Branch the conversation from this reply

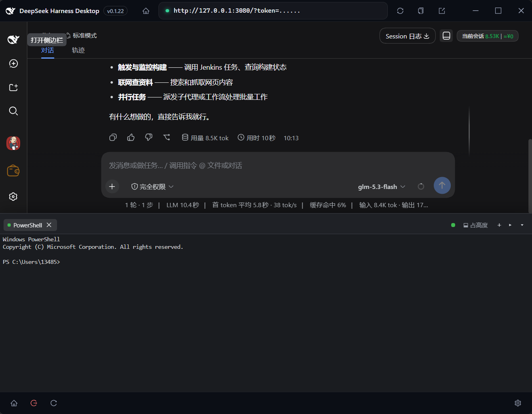pos(167,137)
